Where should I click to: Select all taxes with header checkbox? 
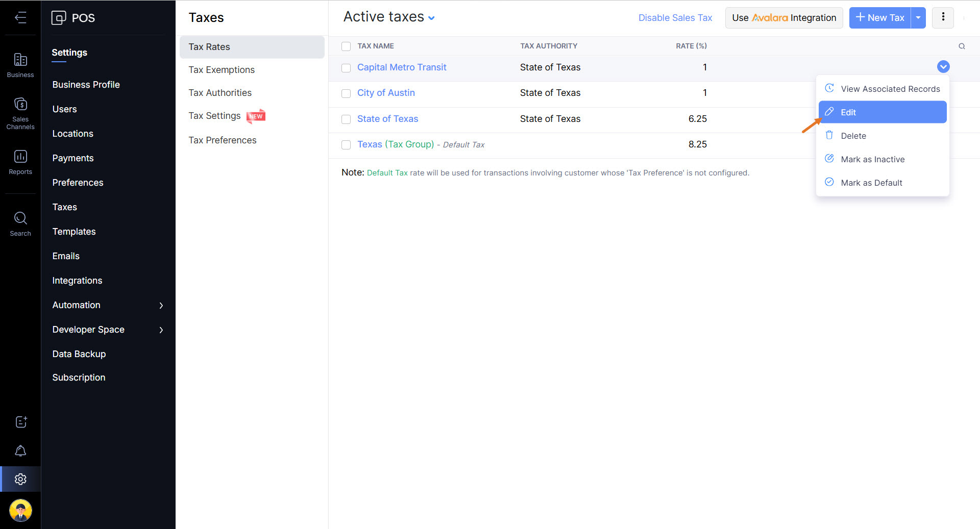click(346, 46)
